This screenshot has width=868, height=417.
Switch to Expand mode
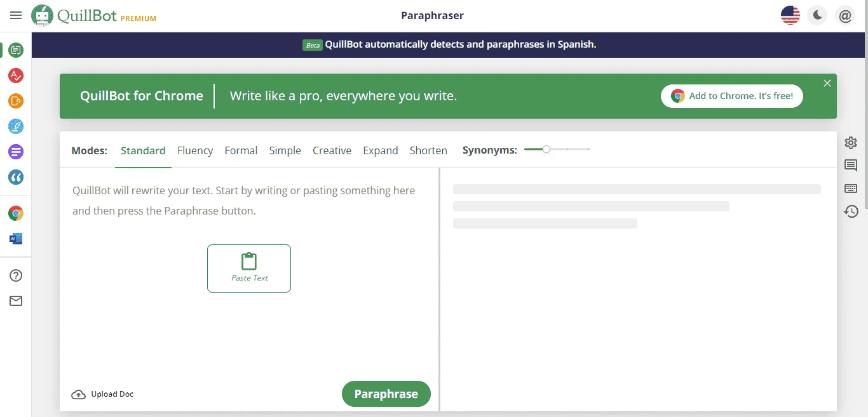[x=381, y=150]
